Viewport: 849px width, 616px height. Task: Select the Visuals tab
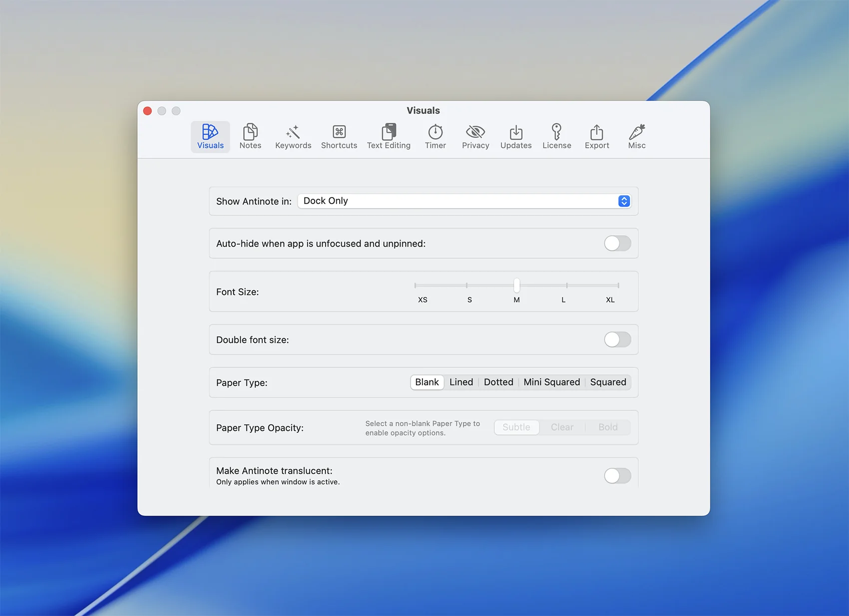(x=210, y=136)
